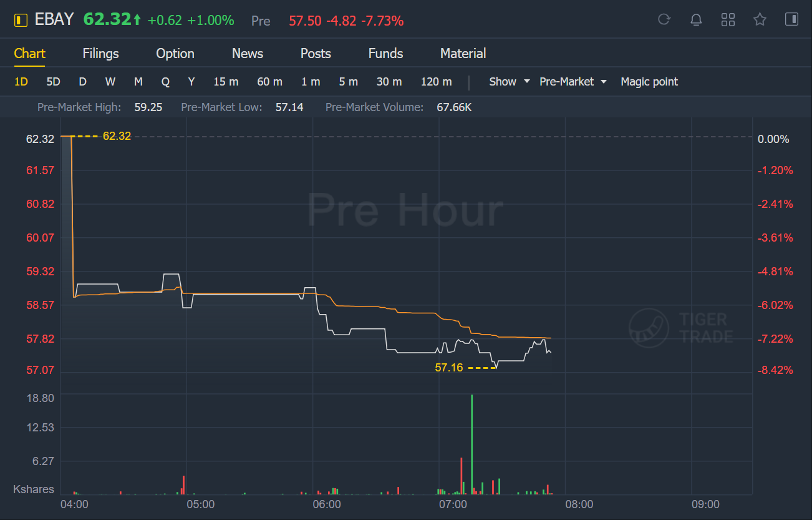Open the price alert bell icon
Screen dimensions: 812x520
696,20
